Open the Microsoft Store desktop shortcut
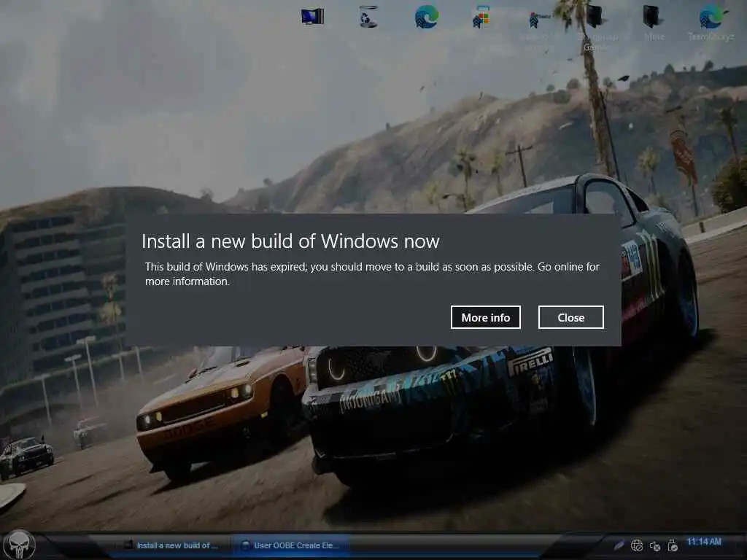The width and height of the screenshot is (747, 560). 481,17
